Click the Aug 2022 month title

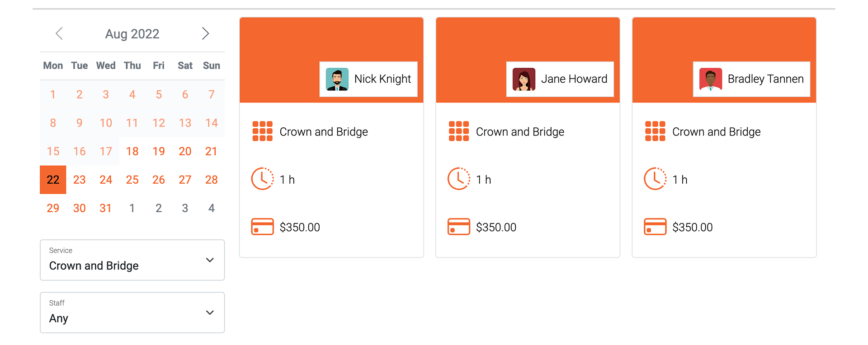132,34
